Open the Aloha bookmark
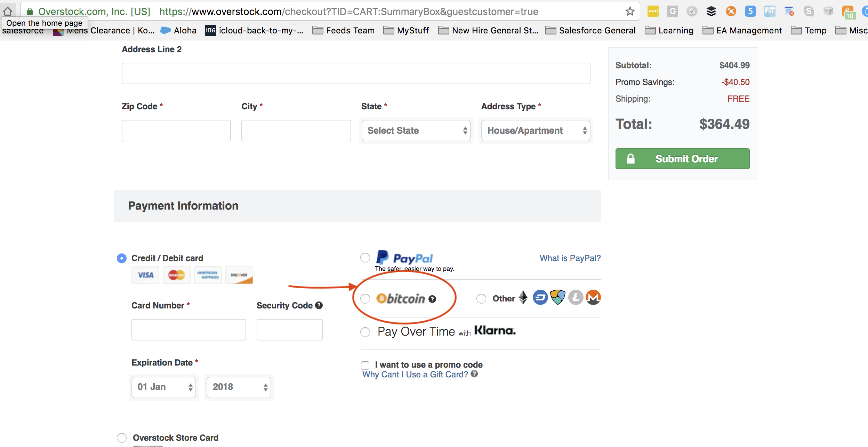 click(178, 31)
